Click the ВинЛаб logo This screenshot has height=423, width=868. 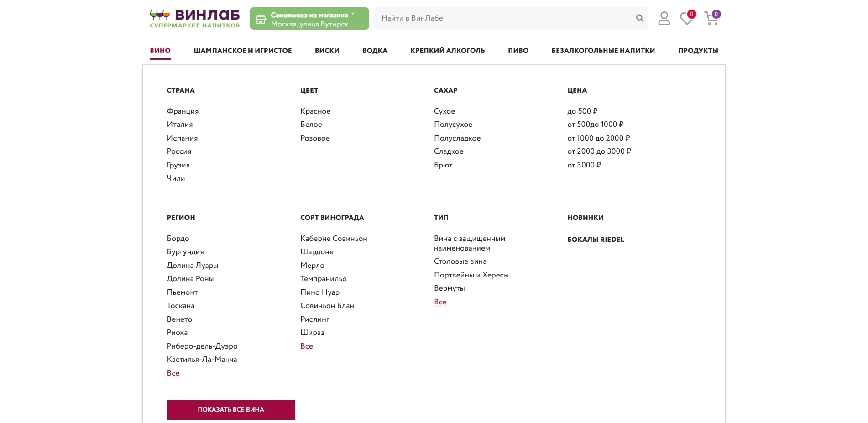[x=195, y=19]
